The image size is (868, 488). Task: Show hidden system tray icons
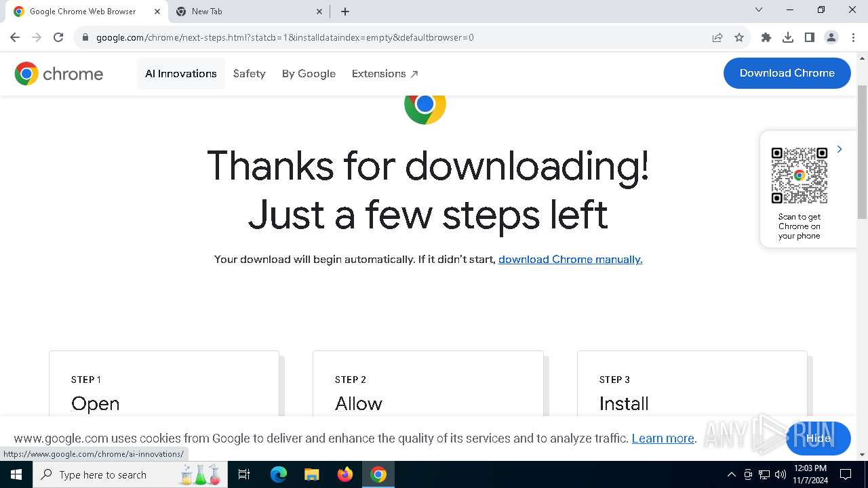[x=731, y=474]
